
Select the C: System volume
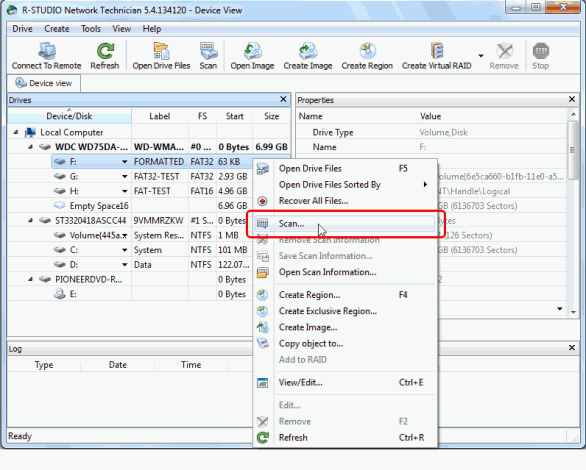click(74, 250)
